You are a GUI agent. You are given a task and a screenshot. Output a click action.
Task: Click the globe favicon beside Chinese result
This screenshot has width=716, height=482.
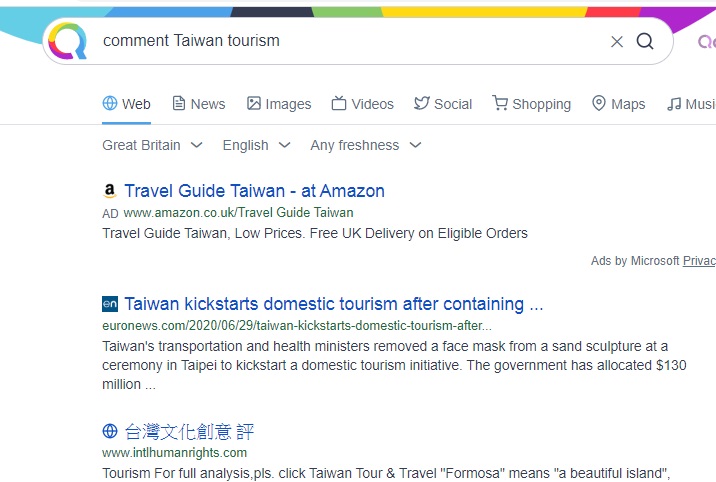tap(110, 431)
